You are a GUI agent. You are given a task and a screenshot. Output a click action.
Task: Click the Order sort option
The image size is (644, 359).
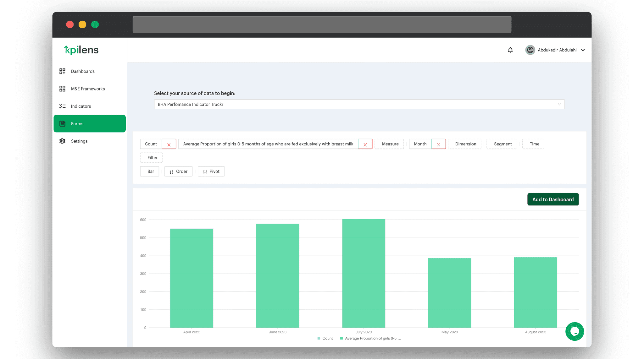[178, 171]
